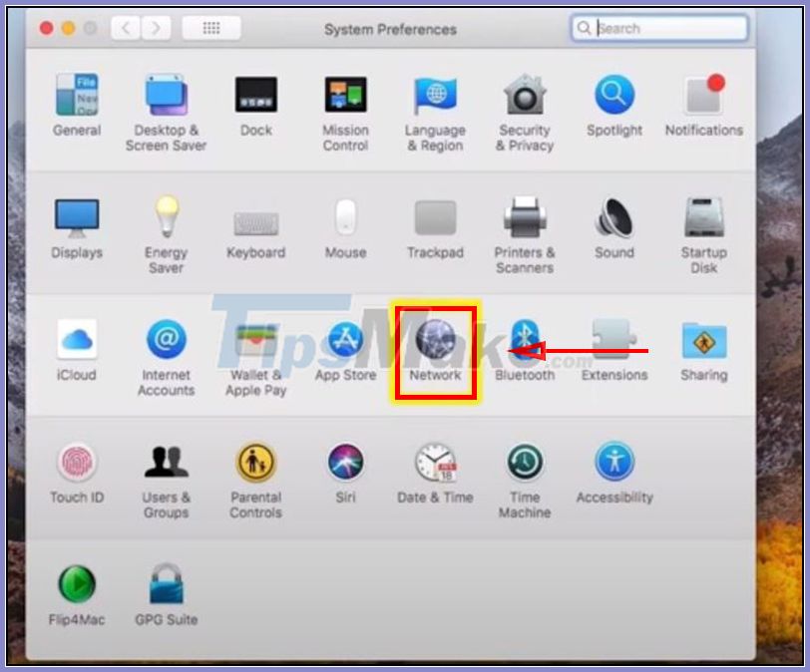Open Accessibility preferences
The image size is (810, 672).
(x=614, y=461)
